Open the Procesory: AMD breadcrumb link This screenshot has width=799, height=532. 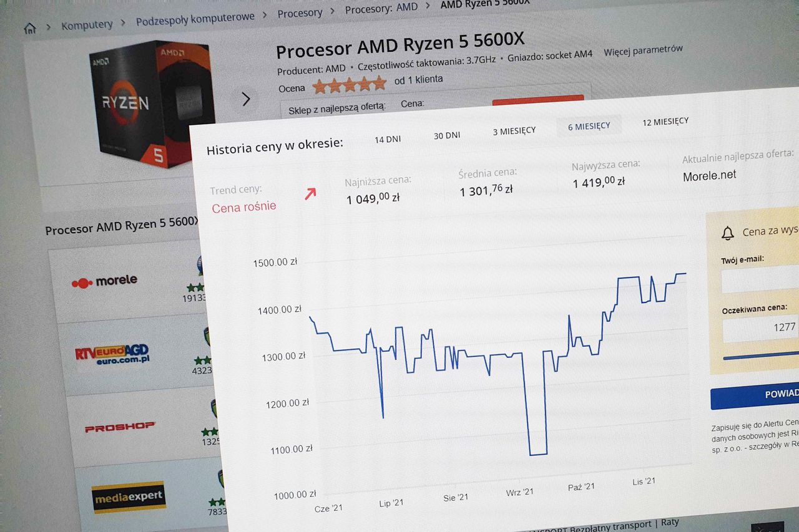pos(381,9)
